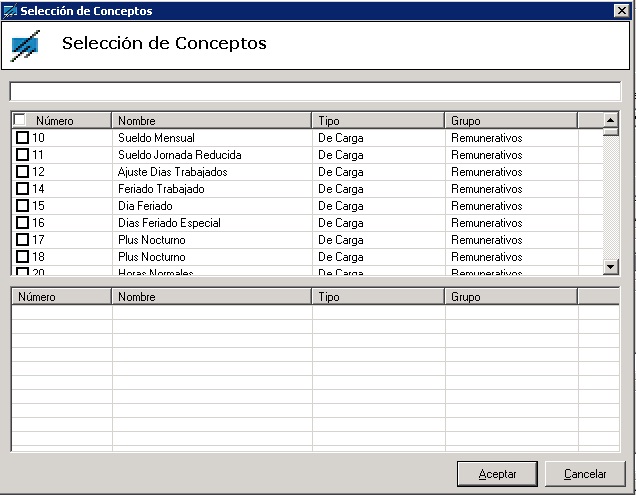This screenshot has width=636, height=495.
Task: Enable checkbox for concept 17
Action: (23, 240)
